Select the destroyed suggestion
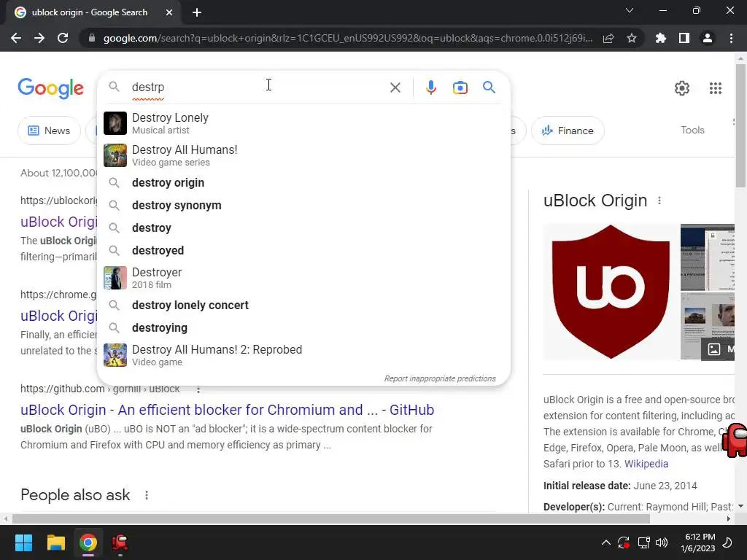Screen dimensions: 747x560 coord(303,251)
